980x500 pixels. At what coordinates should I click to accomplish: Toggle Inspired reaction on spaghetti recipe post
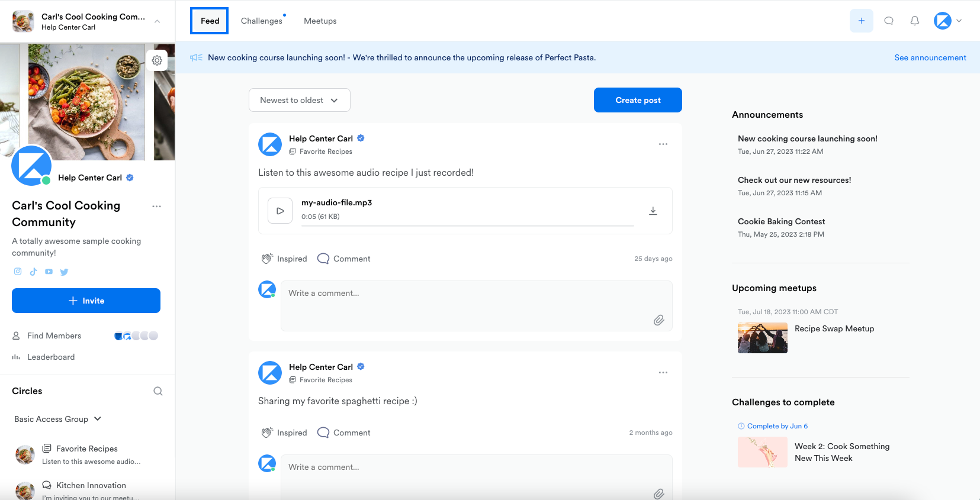(x=284, y=433)
